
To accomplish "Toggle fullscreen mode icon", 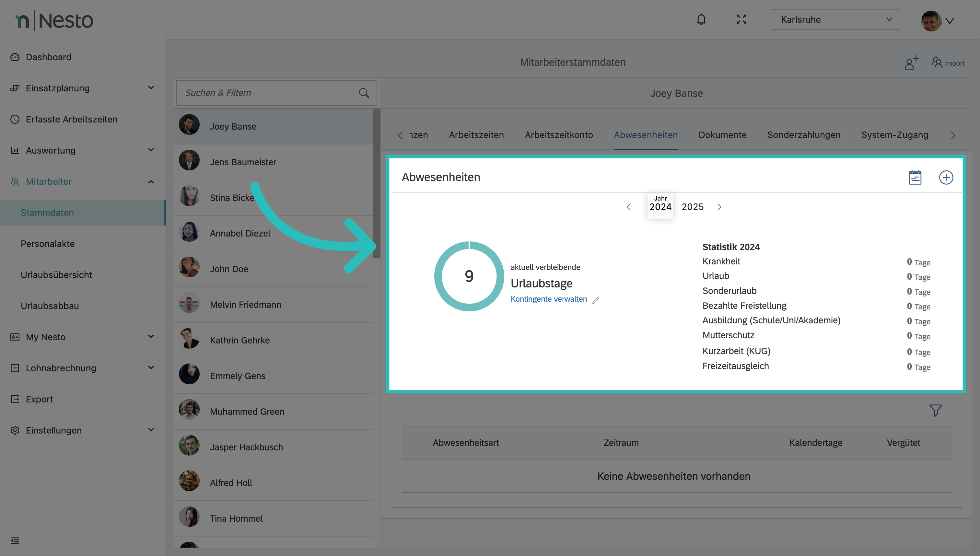I will click(x=741, y=19).
